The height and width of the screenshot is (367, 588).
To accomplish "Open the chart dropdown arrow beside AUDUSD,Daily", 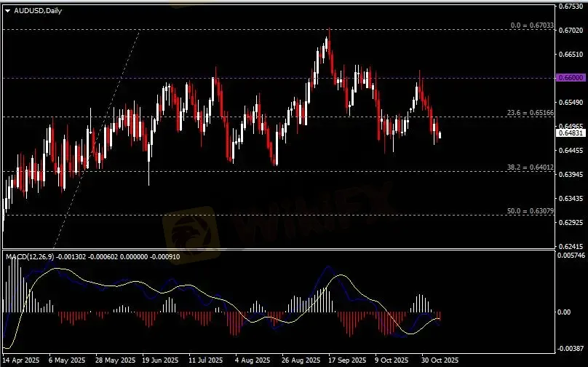I will tap(7, 11).
